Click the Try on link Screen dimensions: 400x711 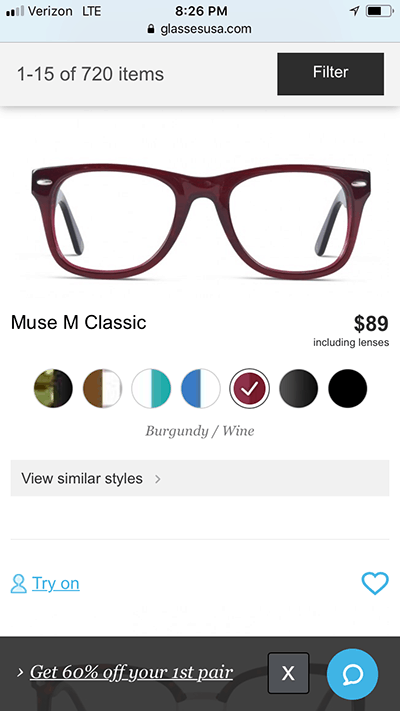[56, 584]
